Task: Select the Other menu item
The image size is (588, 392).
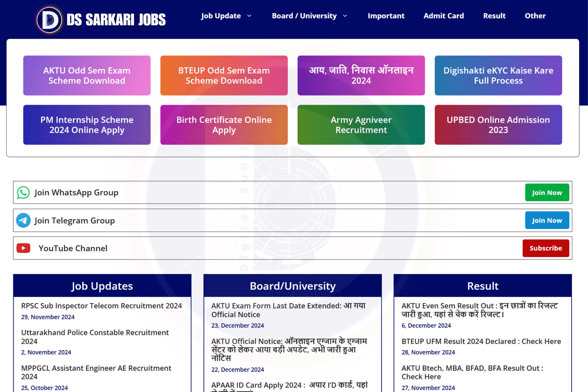Action: point(535,16)
